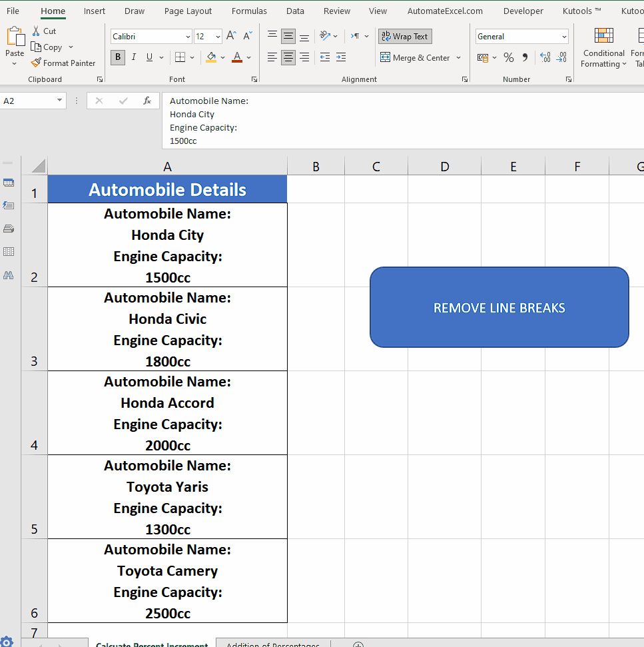The width and height of the screenshot is (644, 647).
Task: Select column A header
Action: tap(167, 167)
